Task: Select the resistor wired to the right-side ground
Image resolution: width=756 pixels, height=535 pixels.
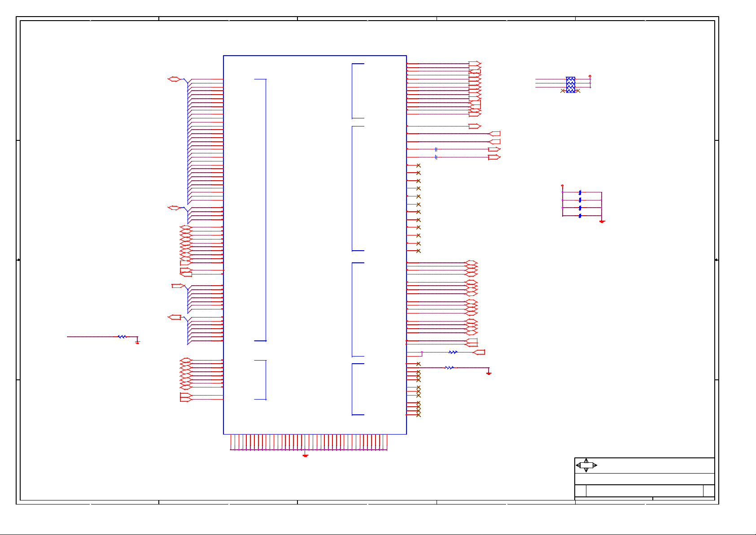Action: click(x=449, y=368)
